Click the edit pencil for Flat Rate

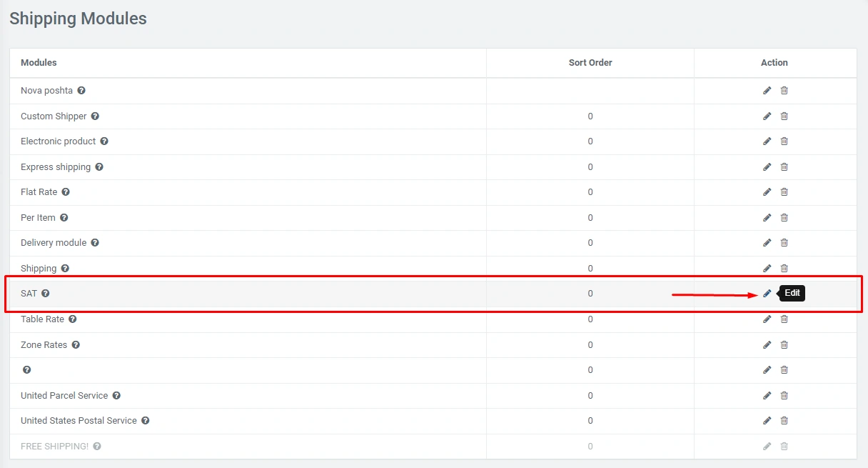[x=767, y=192]
